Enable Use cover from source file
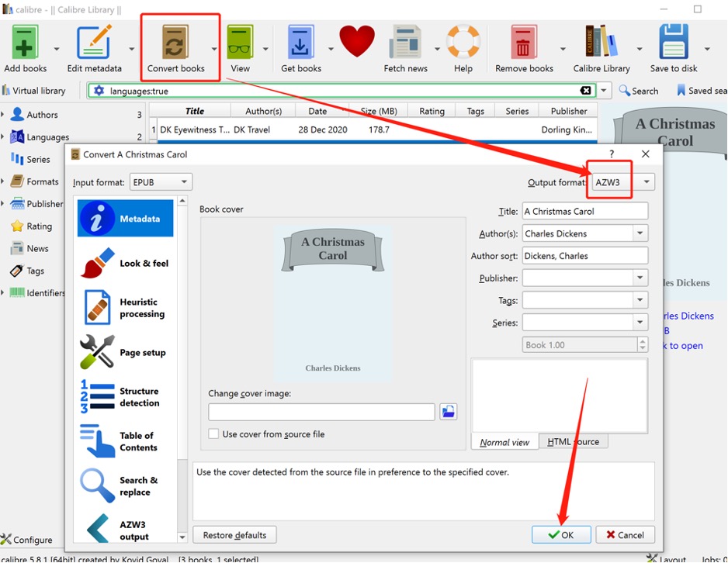Viewport: 728px width, 563px height. coord(213,434)
